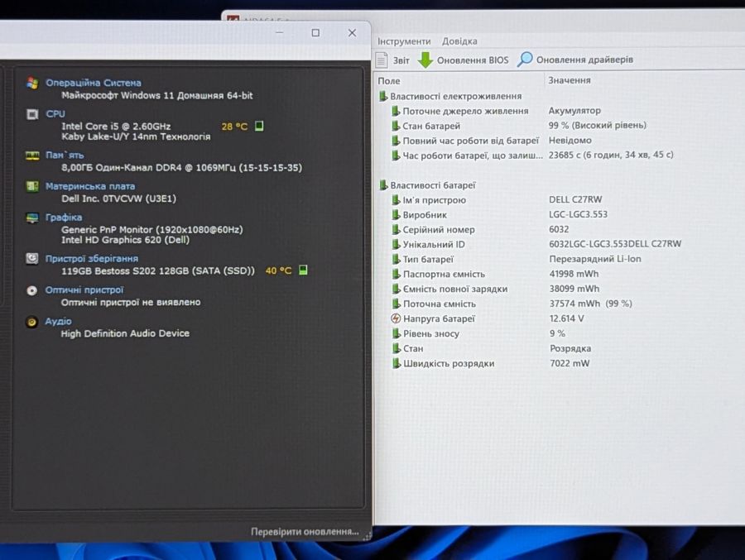Select the 40 °C storage temperature value
This screenshot has width=745, height=560.
click(278, 270)
